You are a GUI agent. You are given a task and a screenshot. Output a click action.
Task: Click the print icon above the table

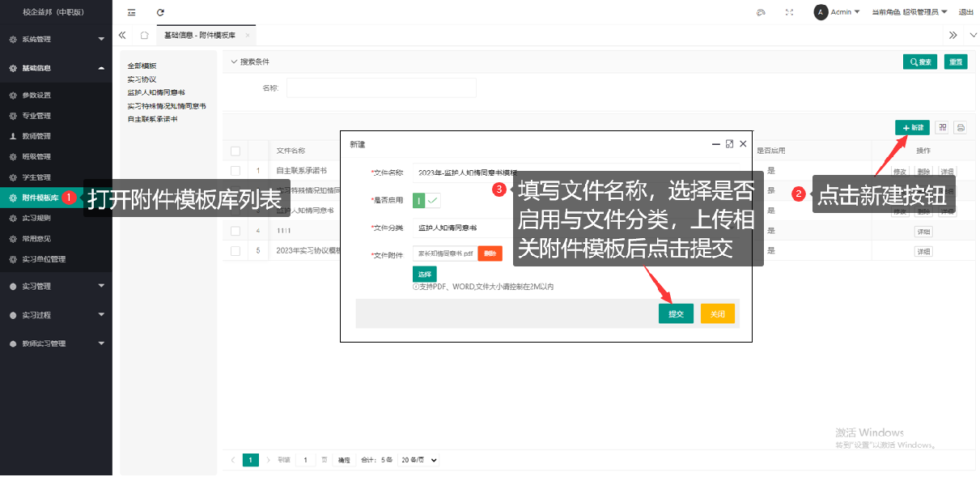point(961,127)
